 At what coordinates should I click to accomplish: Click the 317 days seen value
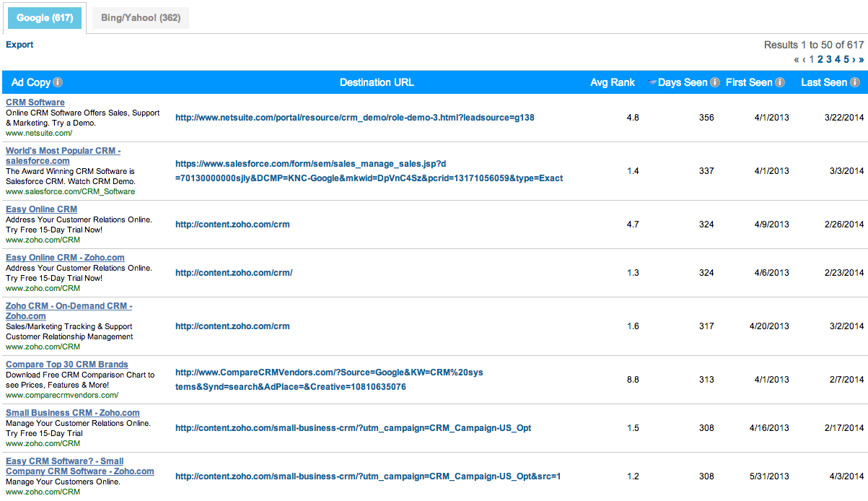(706, 326)
